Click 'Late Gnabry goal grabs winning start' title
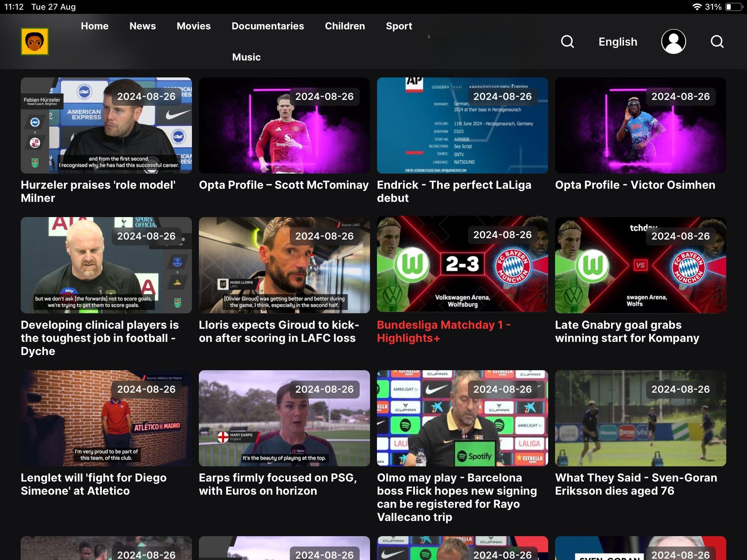The height and width of the screenshot is (560, 747). (627, 331)
